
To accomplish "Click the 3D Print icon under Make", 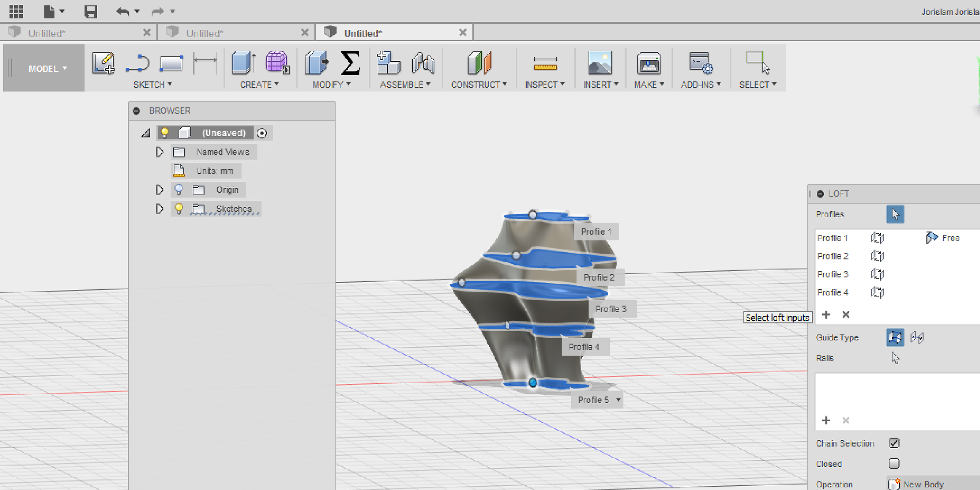I will pos(649,64).
